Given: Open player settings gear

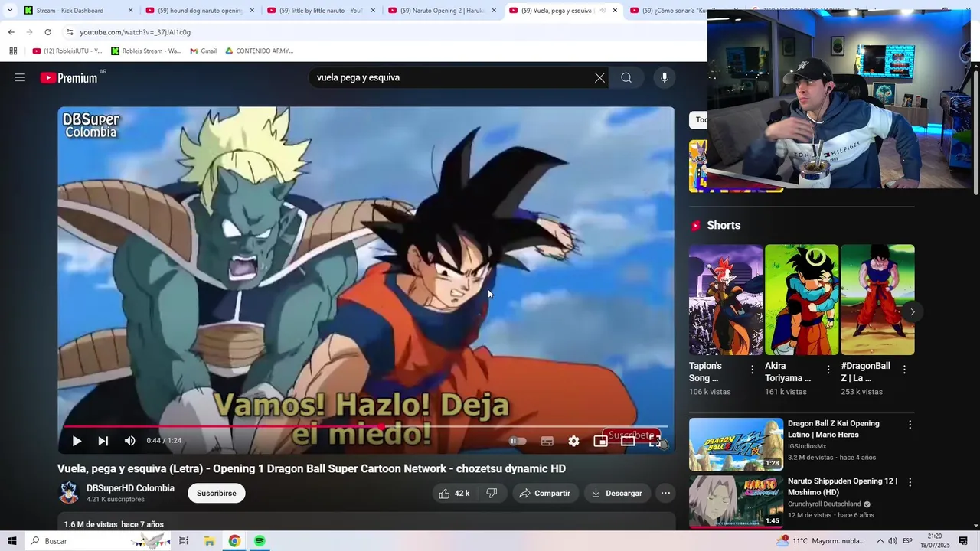Looking at the screenshot, I should 573,441.
